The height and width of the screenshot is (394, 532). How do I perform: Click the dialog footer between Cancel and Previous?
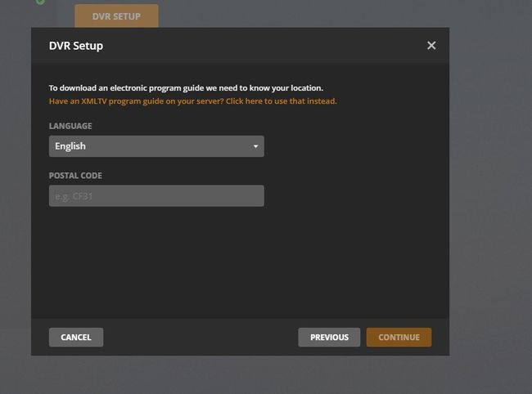pyautogui.click(x=201, y=337)
